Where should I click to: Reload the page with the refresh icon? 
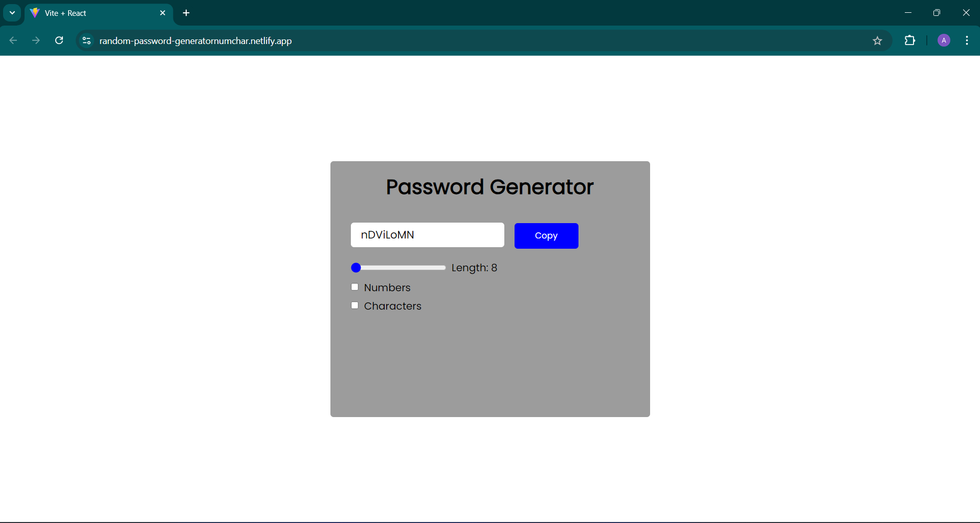59,40
